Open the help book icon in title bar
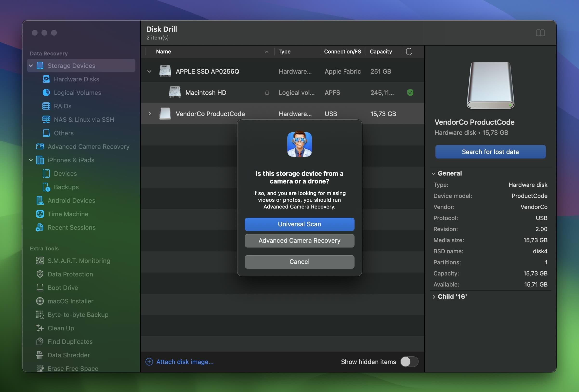This screenshot has height=392, width=579. pos(540,33)
